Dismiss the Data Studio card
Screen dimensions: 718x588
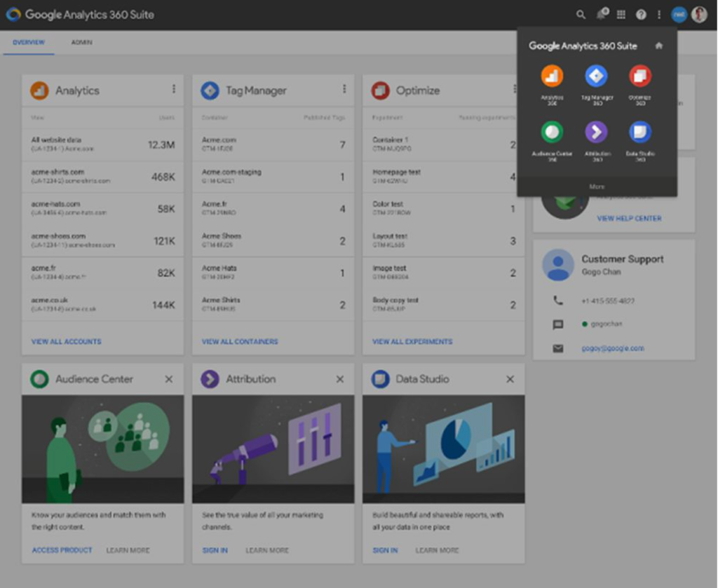point(510,379)
